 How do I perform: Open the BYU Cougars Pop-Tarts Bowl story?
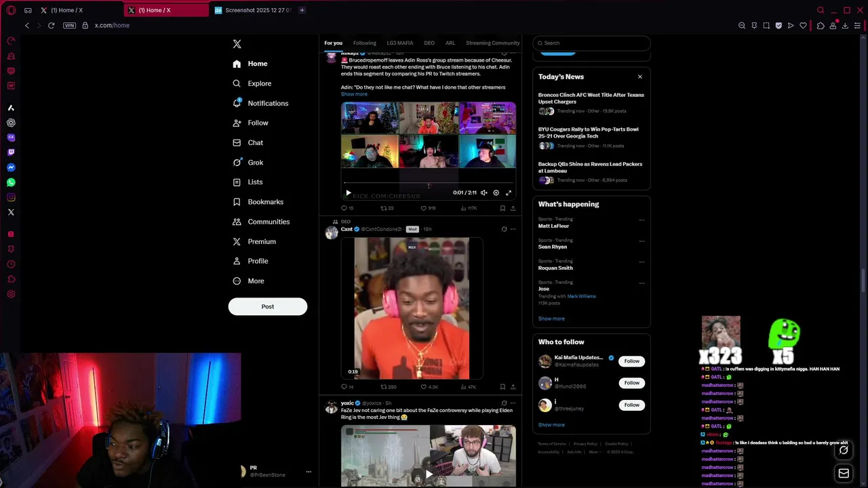click(591, 137)
